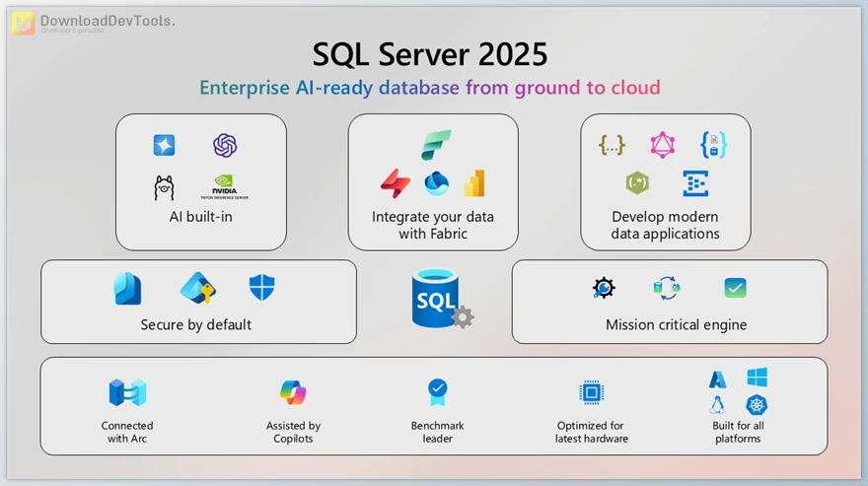
Task: Select the GraphQL pink icon
Action: click(663, 146)
